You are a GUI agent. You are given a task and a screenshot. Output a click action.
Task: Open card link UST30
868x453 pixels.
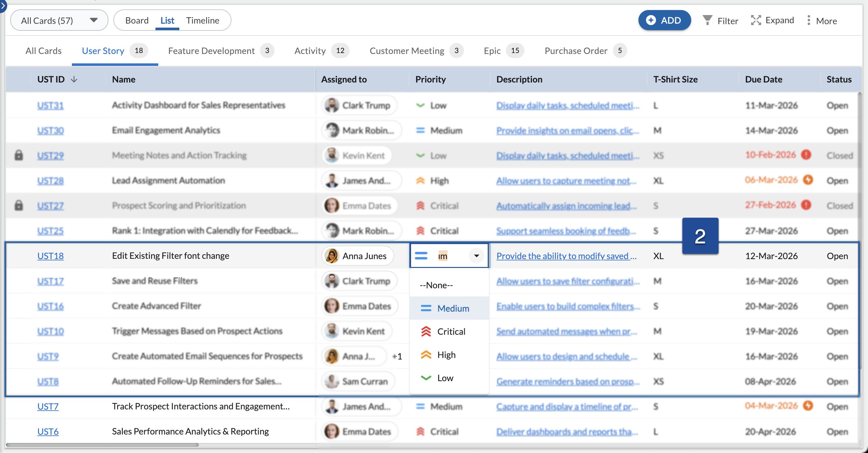click(x=50, y=130)
